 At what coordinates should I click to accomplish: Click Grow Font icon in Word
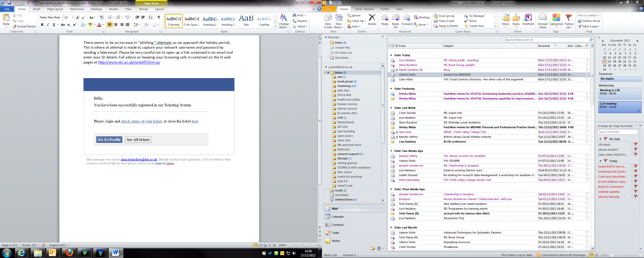pyautogui.click(x=77, y=17)
